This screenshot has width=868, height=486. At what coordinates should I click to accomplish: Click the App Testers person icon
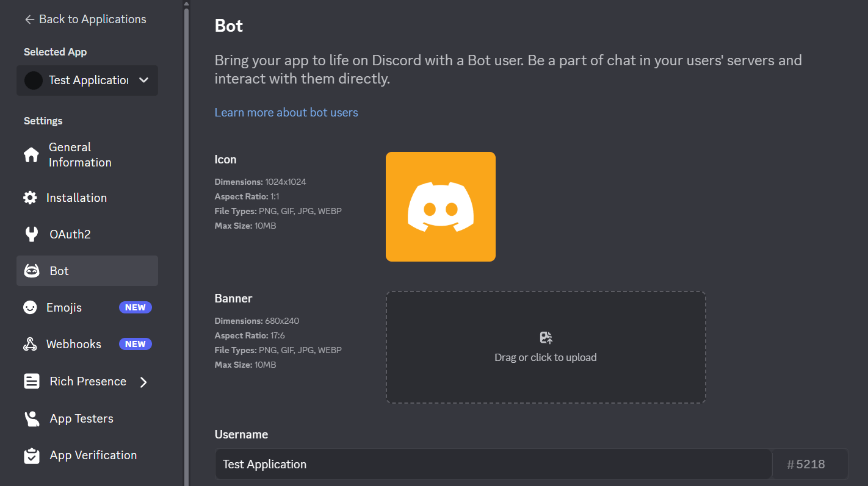coord(32,419)
